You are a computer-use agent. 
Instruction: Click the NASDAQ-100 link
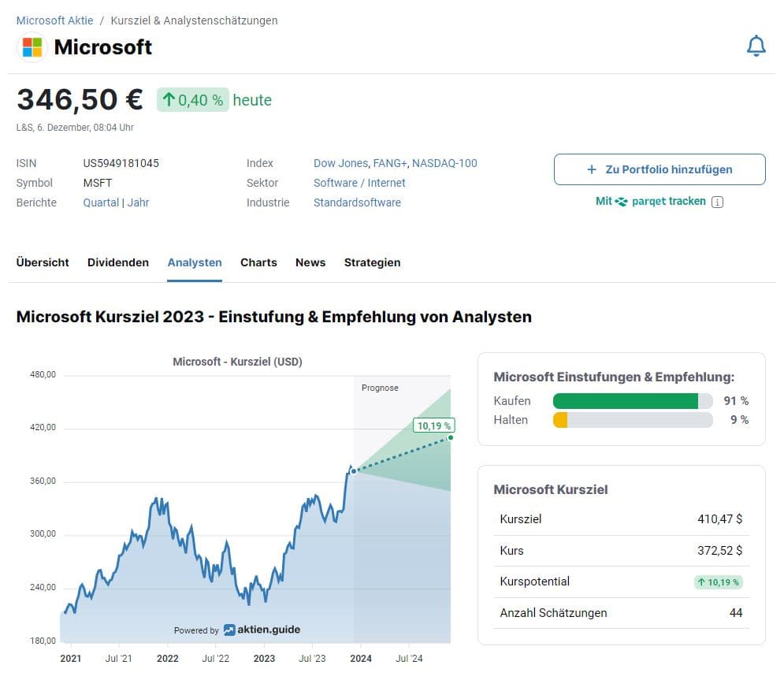pos(444,163)
